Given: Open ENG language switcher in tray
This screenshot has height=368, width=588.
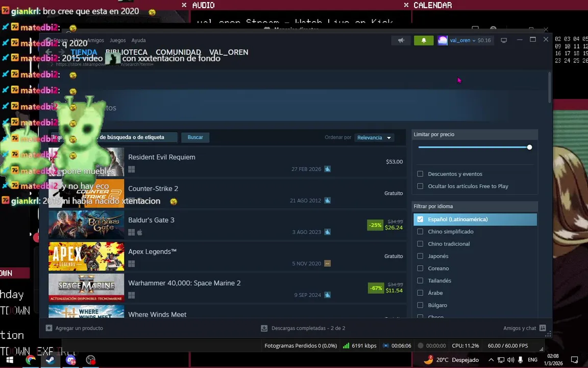Looking at the screenshot, I should [532, 360].
